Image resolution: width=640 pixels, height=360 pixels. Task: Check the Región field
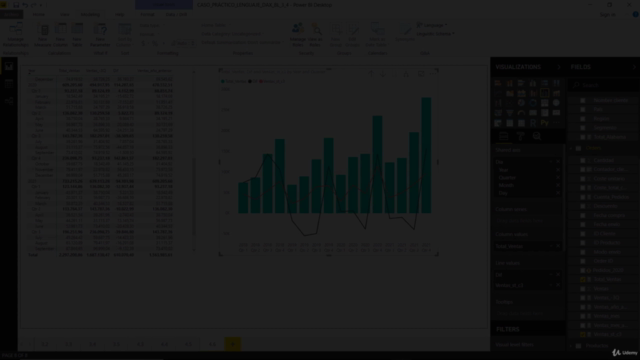pyautogui.click(x=583, y=119)
